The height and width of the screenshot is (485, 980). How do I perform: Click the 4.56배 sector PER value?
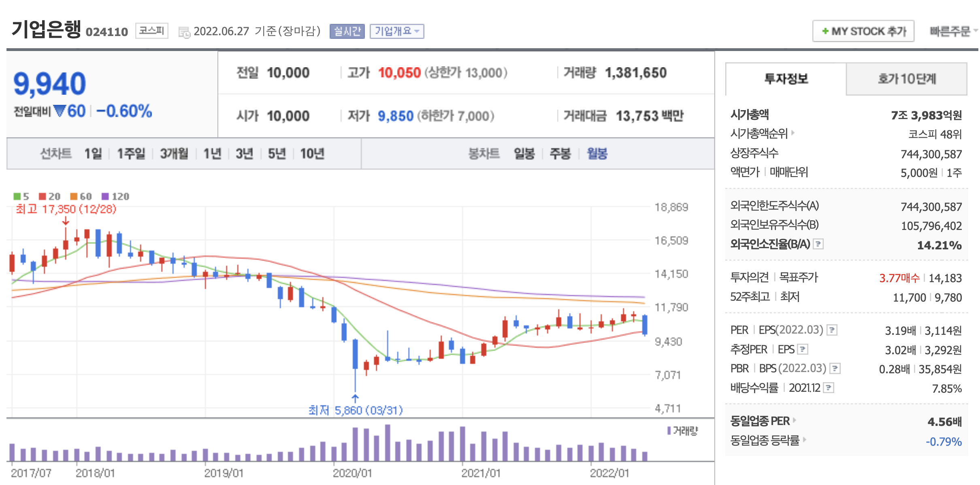[944, 422]
